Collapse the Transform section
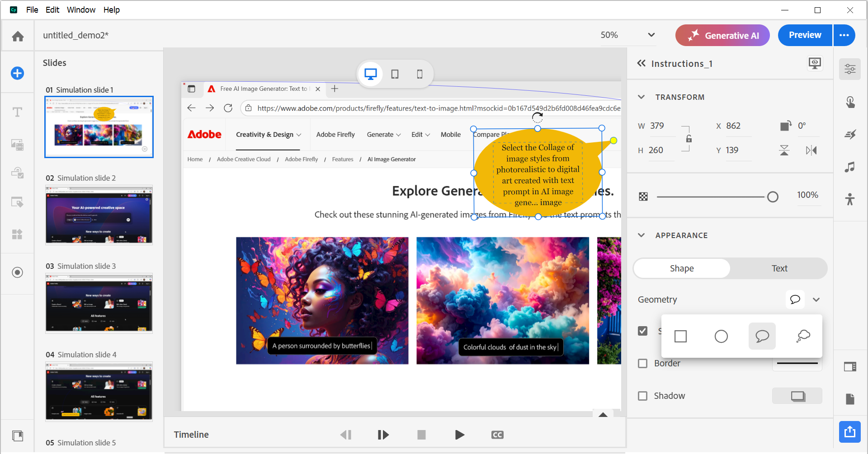The image size is (868, 454). [x=641, y=97]
